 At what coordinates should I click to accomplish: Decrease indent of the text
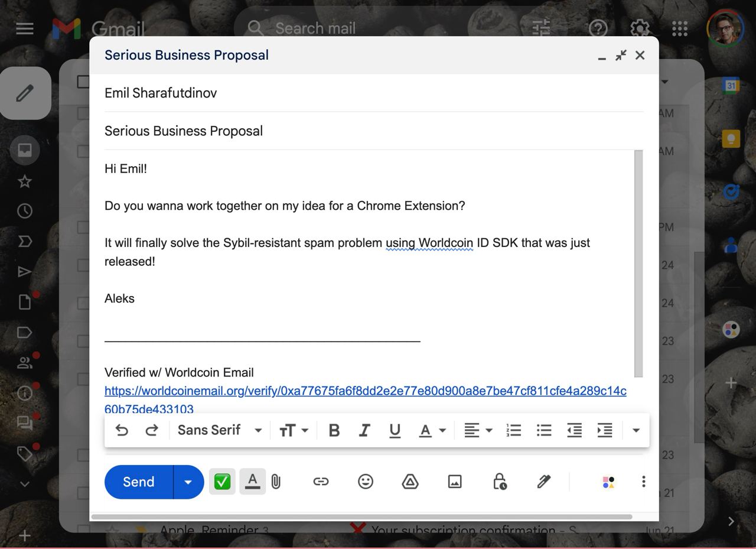coord(574,430)
